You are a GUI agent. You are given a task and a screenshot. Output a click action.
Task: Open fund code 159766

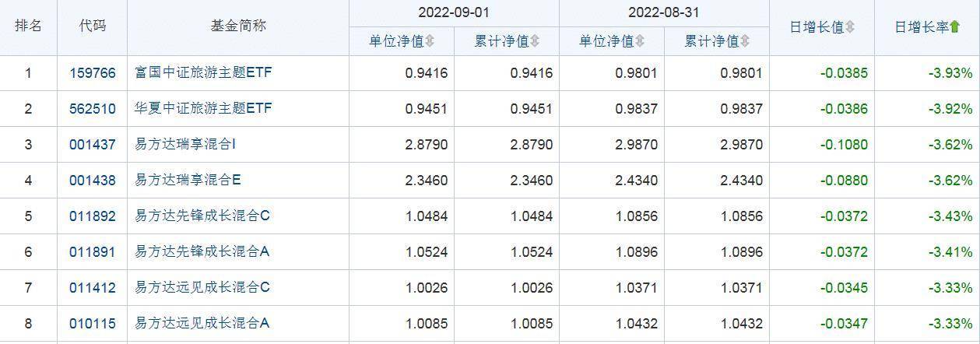[92, 73]
